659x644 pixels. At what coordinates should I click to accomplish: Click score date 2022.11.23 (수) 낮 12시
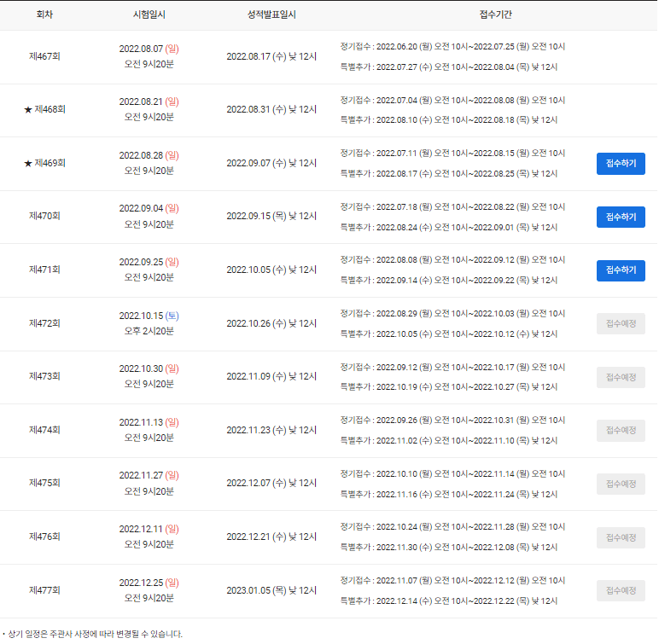pyautogui.click(x=271, y=431)
